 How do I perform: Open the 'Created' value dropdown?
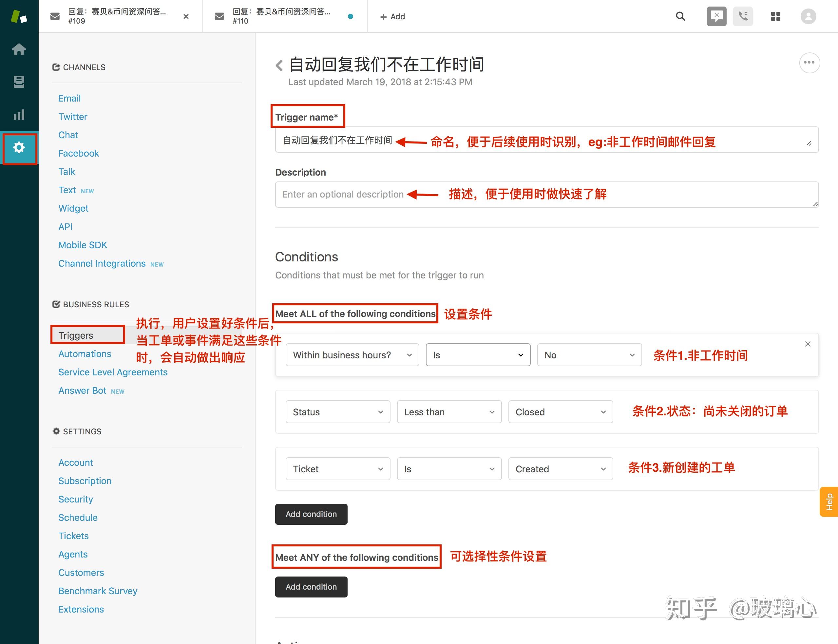[560, 469]
